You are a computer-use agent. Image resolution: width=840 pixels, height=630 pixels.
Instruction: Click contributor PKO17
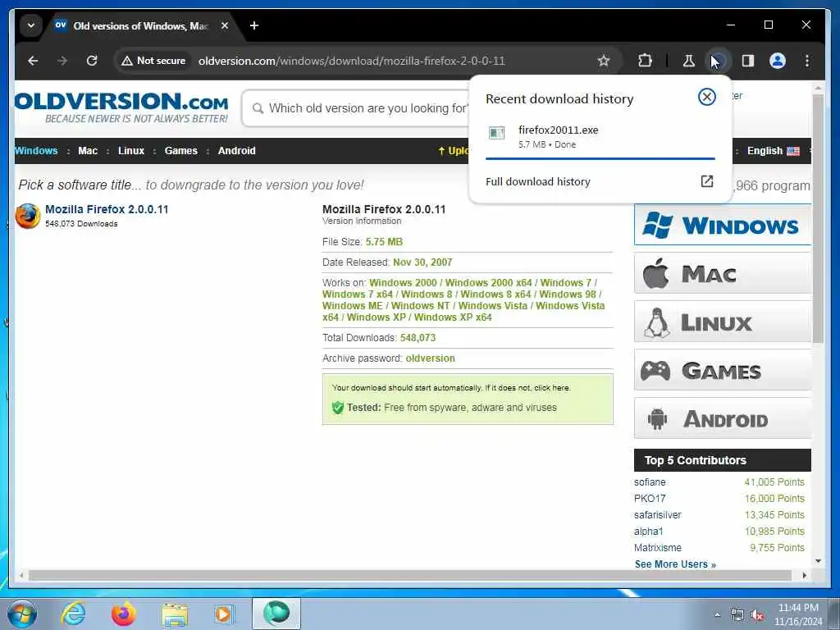coord(650,499)
